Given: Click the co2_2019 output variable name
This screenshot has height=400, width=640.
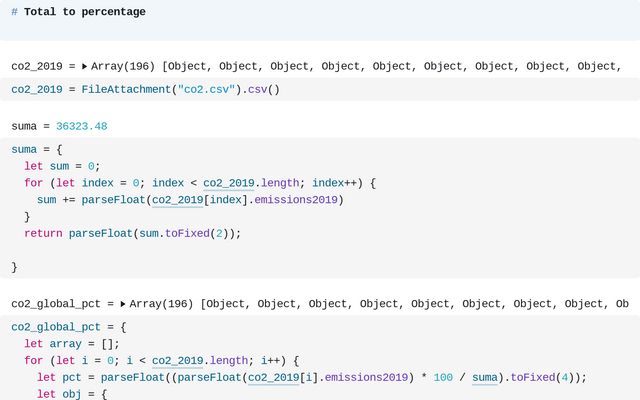Looking at the screenshot, I should pos(37,66).
